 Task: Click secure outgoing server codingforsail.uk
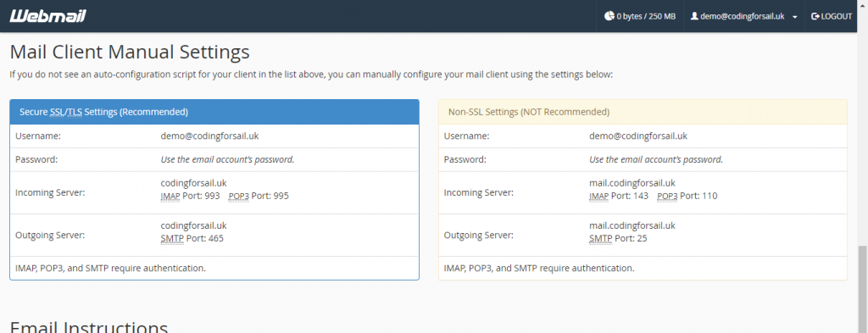coord(194,225)
